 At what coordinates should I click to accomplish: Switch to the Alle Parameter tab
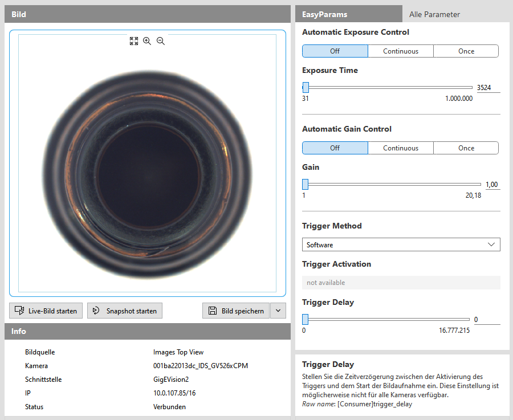tap(434, 14)
